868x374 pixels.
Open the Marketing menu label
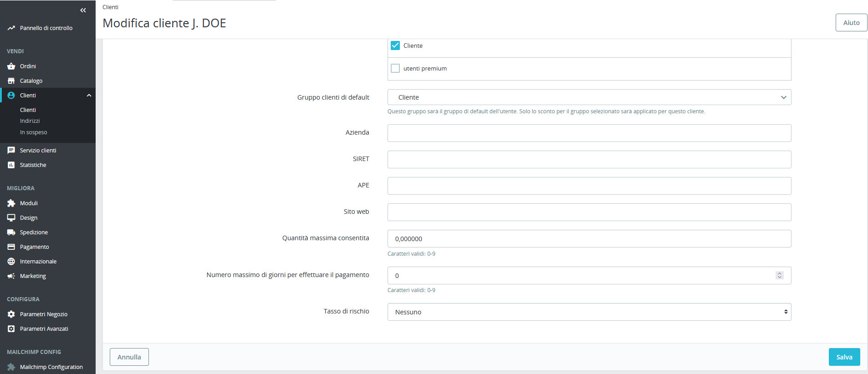click(x=33, y=276)
